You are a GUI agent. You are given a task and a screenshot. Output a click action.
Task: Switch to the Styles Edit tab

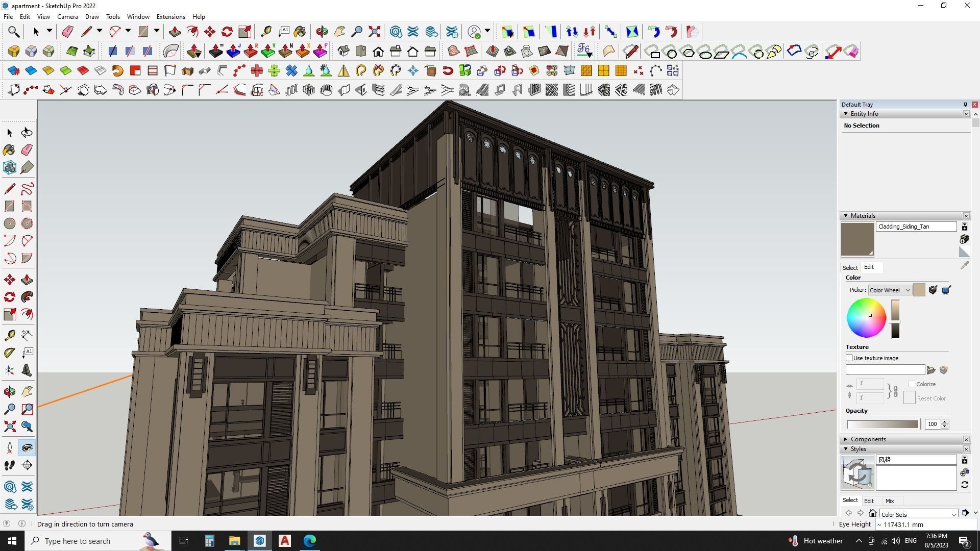coord(869,501)
